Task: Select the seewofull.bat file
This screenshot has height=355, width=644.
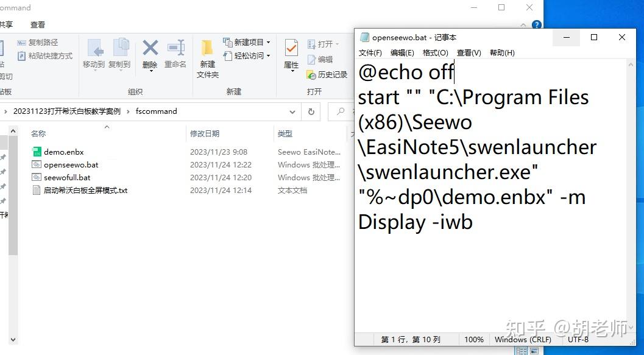Action: tap(67, 177)
